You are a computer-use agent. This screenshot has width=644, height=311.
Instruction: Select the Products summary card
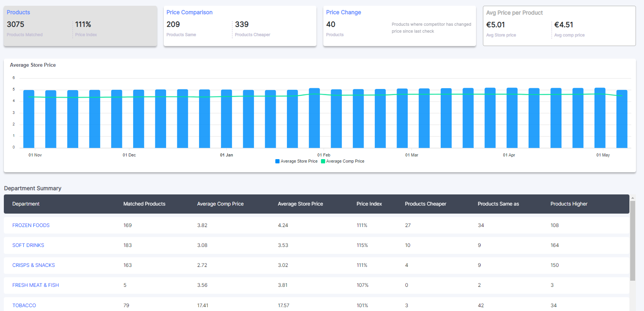click(80, 26)
